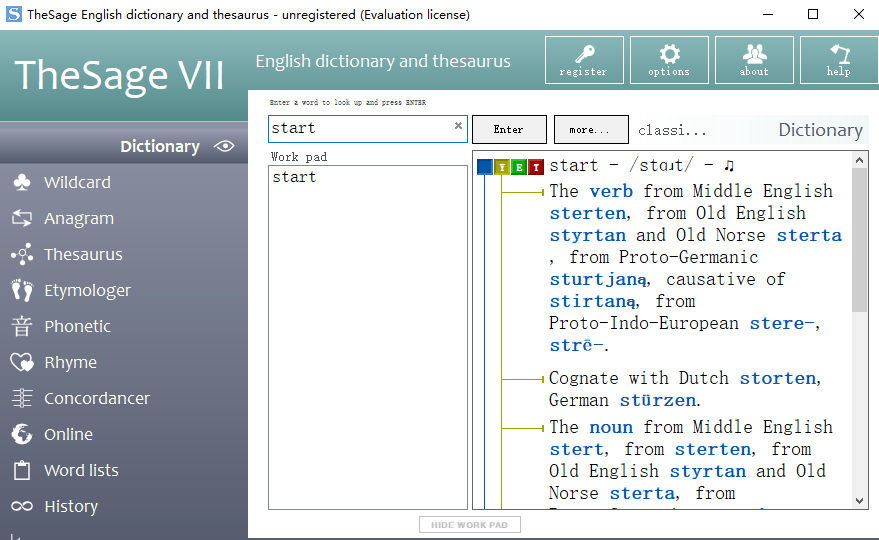This screenshot has width=879, height=540.
Task: Click the Etymologer footprints icon
Action: coord(22,290)
